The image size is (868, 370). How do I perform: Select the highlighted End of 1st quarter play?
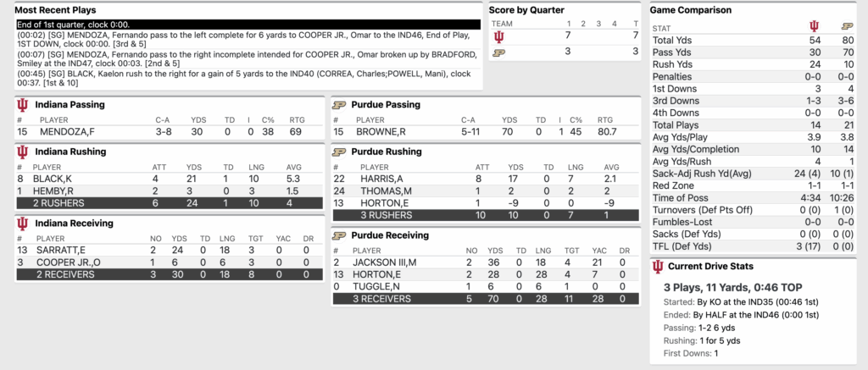(x=248, y=25)
